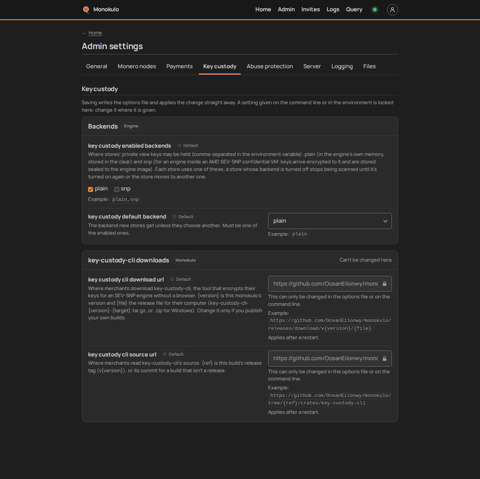Follow the Home breadcrumb link above Admin settings
This screenshot has width=480, height=479.
click(x=95, y=33)
